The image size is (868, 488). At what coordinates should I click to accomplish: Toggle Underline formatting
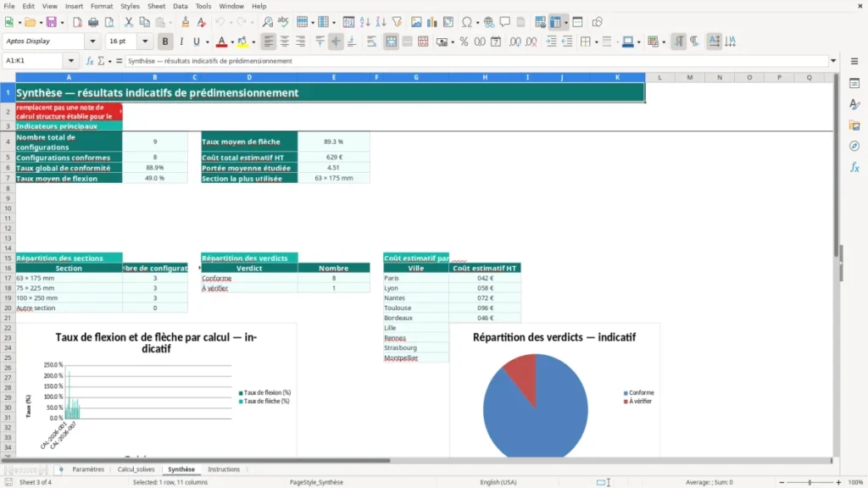[197, 42]
